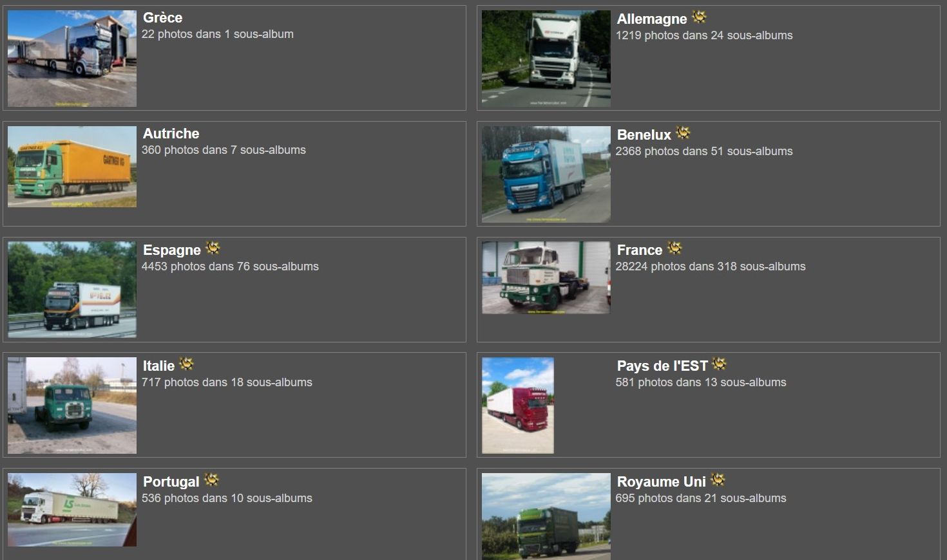Open the green Italie truck thumbnail
This screenshot has width=947, height=560.
(x=72, y=406)
